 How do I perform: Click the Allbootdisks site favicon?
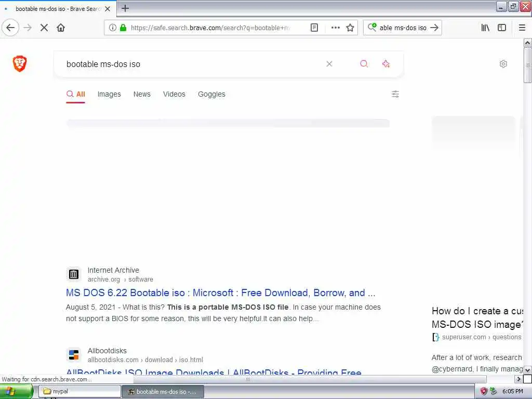(74, 355)
